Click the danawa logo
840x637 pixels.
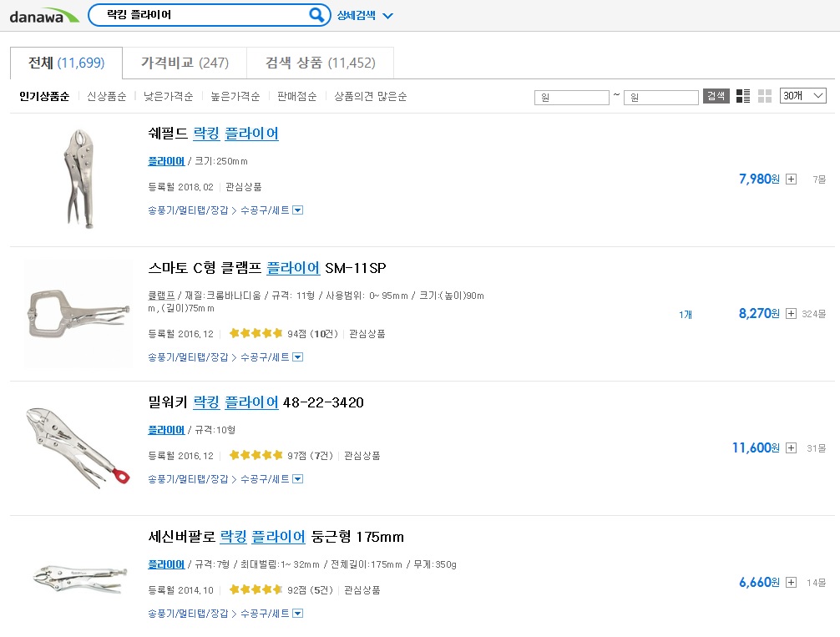click(x=44, y=16)
